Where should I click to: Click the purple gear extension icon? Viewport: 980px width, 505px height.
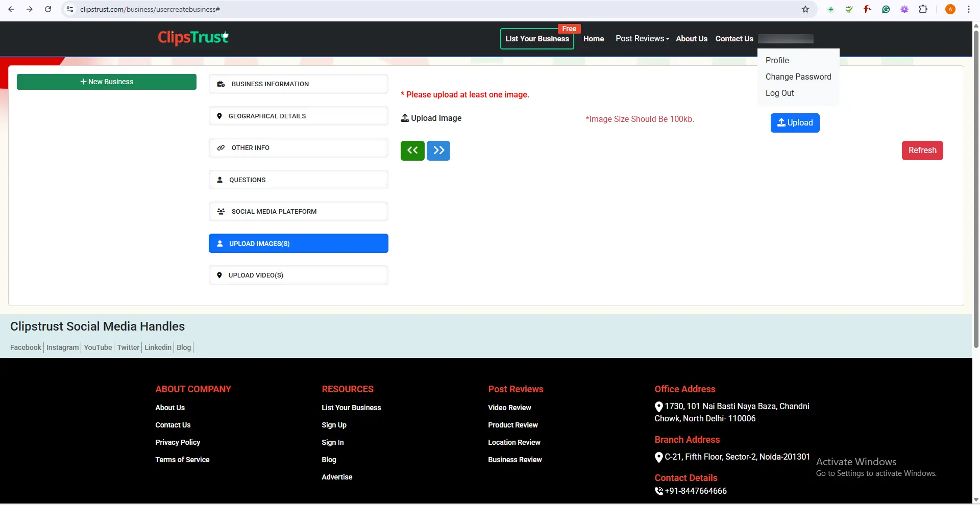point(904,9)
